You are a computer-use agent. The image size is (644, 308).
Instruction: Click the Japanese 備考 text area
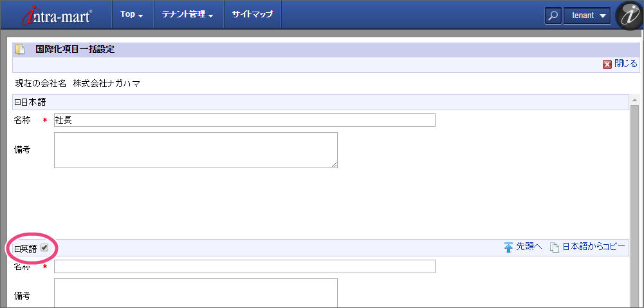coord(196,150)
